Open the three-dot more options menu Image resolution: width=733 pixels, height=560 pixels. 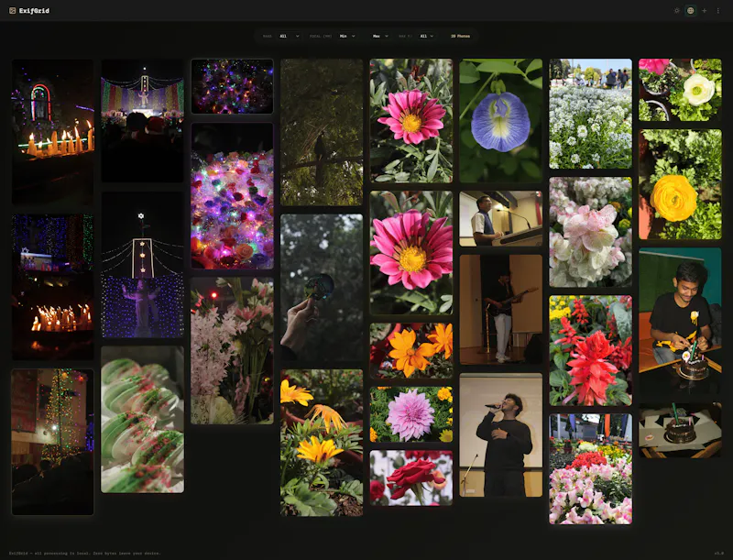pos(718,11)
